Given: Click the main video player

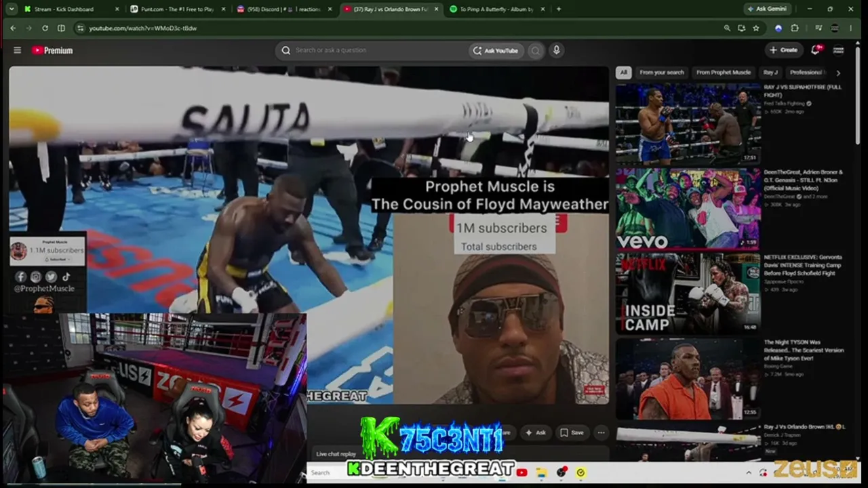Looking at the screenshot, I should pos(309,234).
